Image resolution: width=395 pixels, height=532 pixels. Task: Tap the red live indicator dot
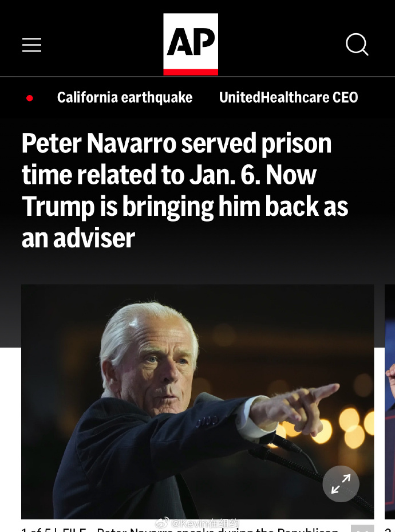click(x=30, y=98)
